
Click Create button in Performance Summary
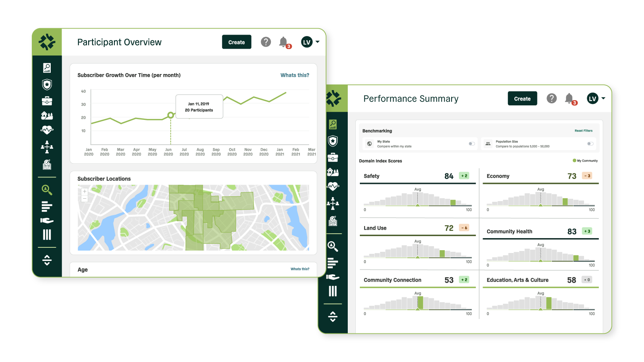click(522, 99)
